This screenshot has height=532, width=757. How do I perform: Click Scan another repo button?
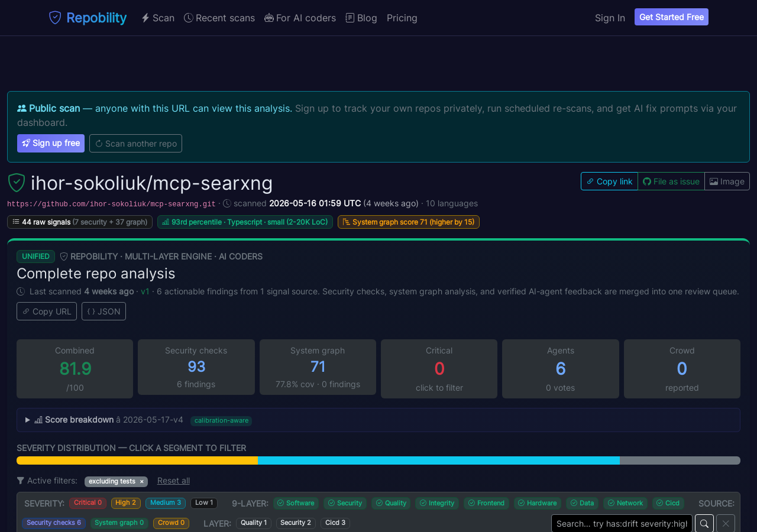click(135, 143)
